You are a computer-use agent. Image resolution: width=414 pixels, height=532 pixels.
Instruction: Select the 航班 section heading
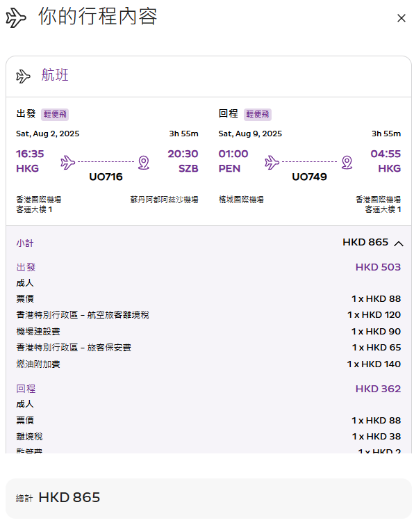55,75
